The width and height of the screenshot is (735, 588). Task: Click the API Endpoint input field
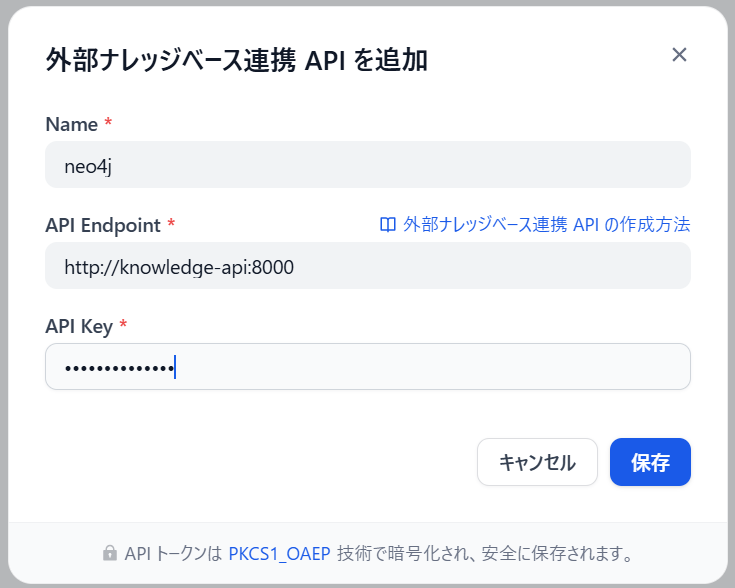click(368, 266)
